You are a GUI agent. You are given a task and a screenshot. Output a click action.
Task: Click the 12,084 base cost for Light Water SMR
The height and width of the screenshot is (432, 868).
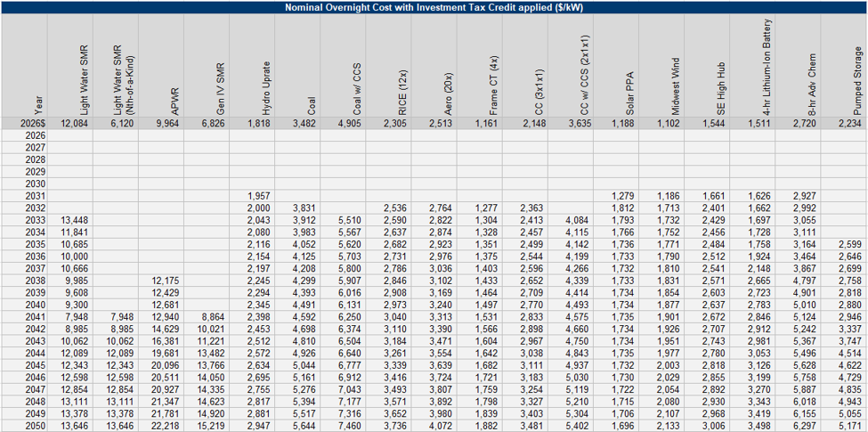pos(74,124)
